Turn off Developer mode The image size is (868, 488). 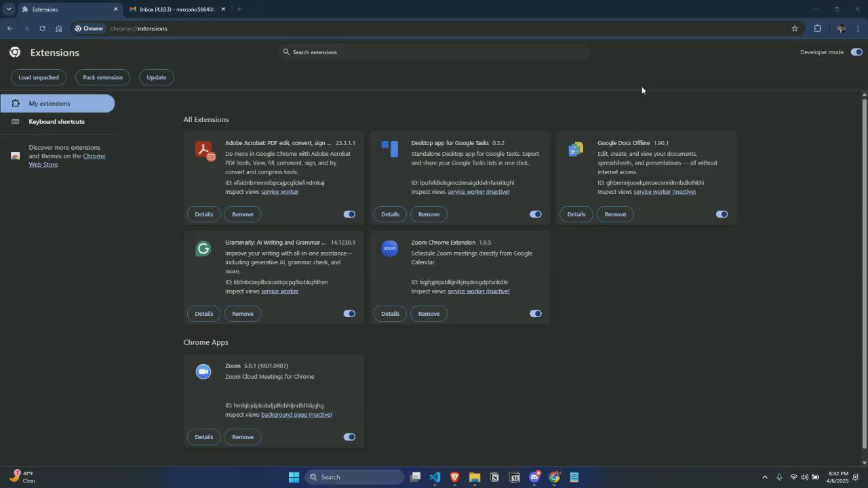point(856,52)
